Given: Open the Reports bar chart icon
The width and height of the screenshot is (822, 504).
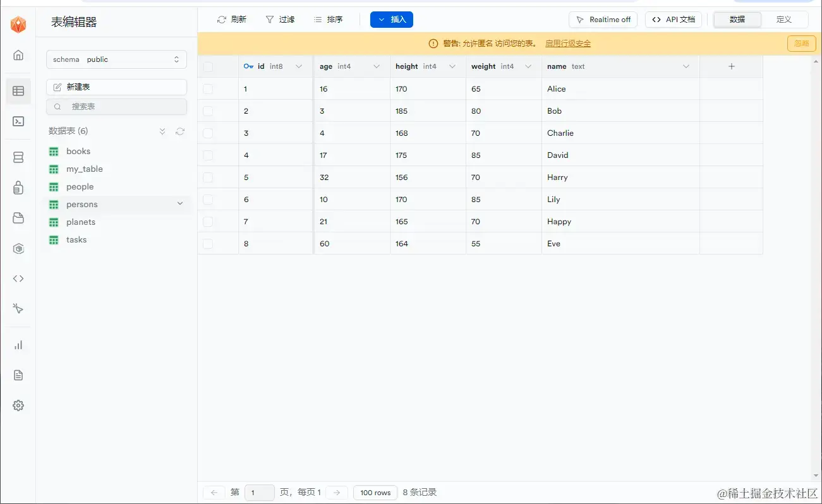Looking at the screenshot, I should tap(18, 345).
